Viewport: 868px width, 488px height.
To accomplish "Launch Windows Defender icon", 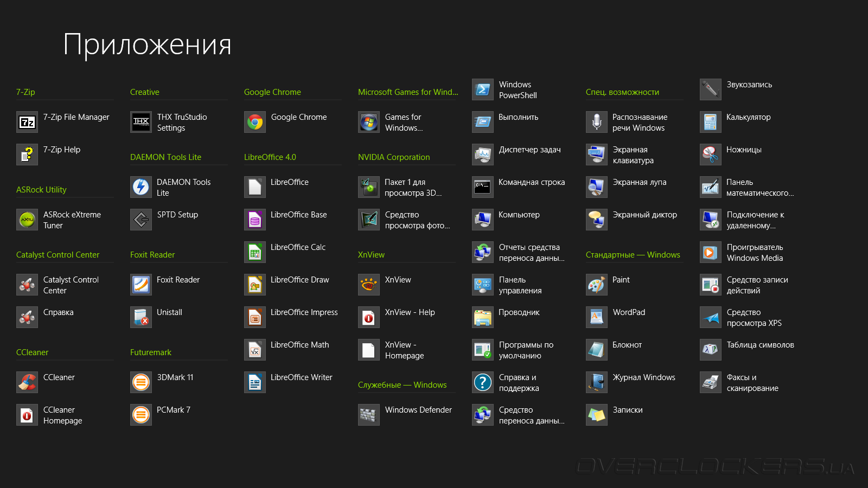I will tap(369, 415).
